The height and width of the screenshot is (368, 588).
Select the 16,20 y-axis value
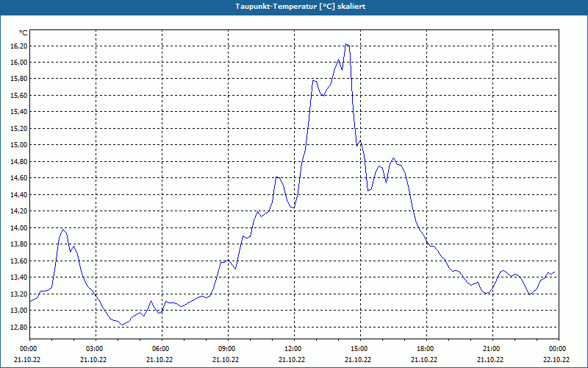pyautogui.click(x=21, y=46)
